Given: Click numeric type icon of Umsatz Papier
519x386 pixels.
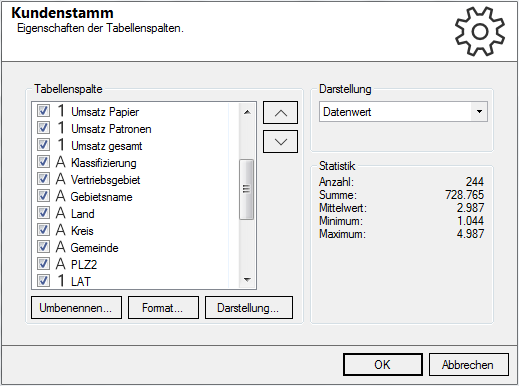Looking at the screenshot, I should [61, 111].
